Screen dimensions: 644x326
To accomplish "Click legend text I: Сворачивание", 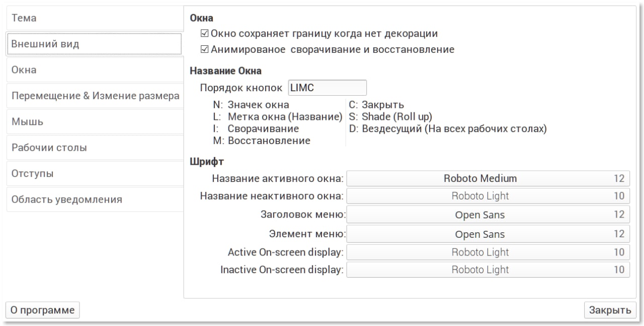I will click(256, 129).
